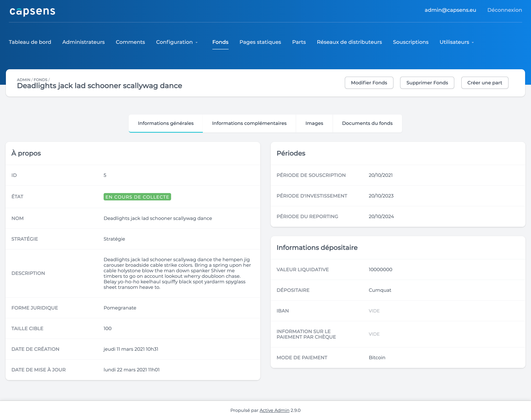Click the FONDS breadcrumb link

(40, 80)
